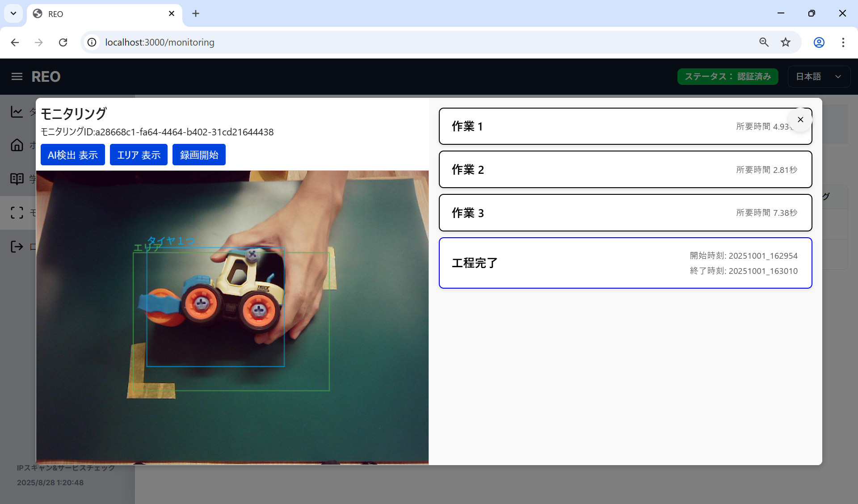
Task: Click the home sidebar icon
Action: click(x=17, y=145)
